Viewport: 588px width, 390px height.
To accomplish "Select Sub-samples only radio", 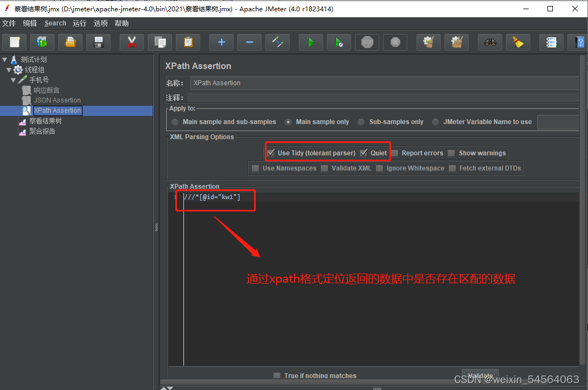I will click(361, 122).
